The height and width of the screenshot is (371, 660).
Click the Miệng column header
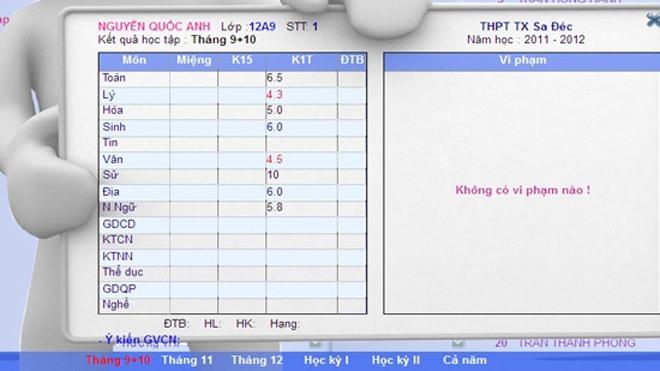point(194,61)
